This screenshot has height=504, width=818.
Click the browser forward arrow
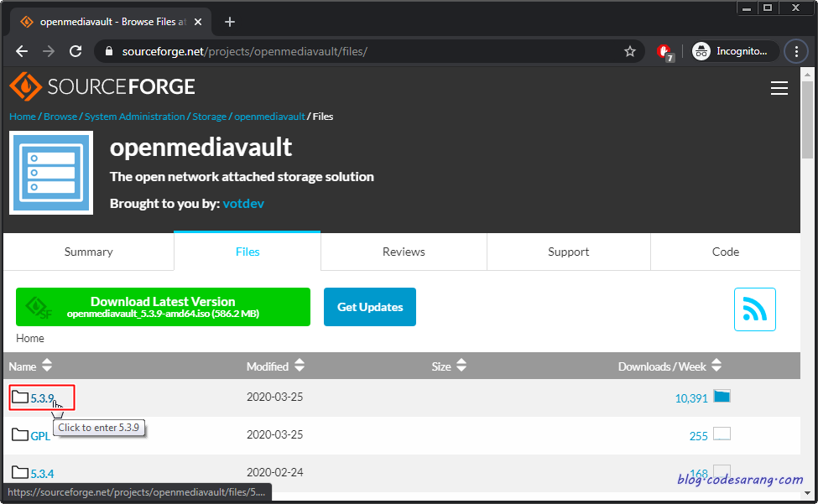(49, 51)
